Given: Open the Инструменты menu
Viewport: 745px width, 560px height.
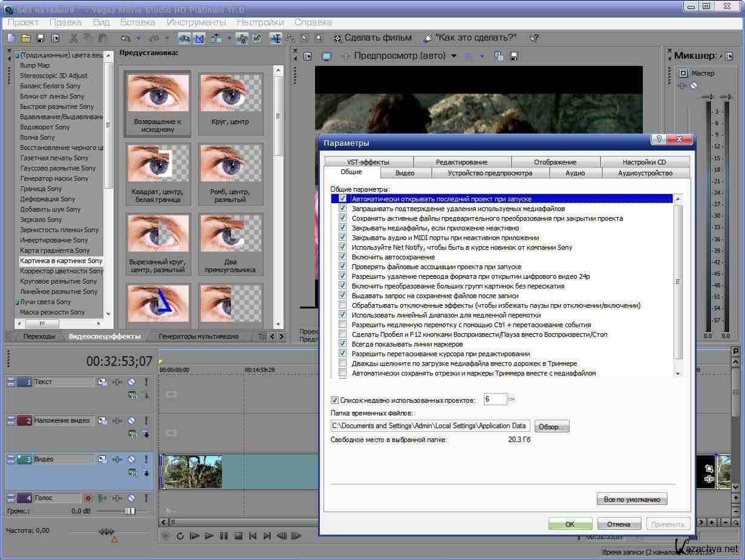Looking at the screenshot, I should click(196, 22).
